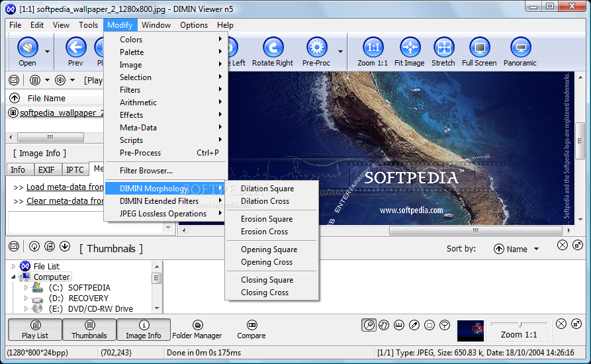591x364 pixels.
Task: Expand the File List tree node
Action: (14, 267)
